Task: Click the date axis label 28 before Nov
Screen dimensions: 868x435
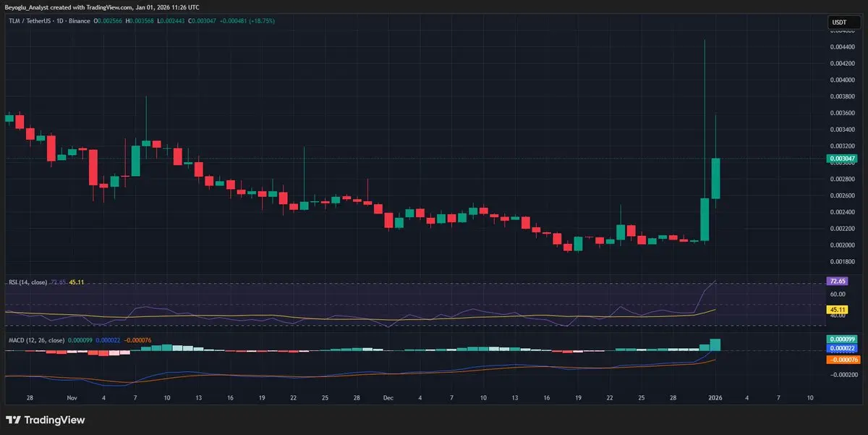Action: point(30,398)
